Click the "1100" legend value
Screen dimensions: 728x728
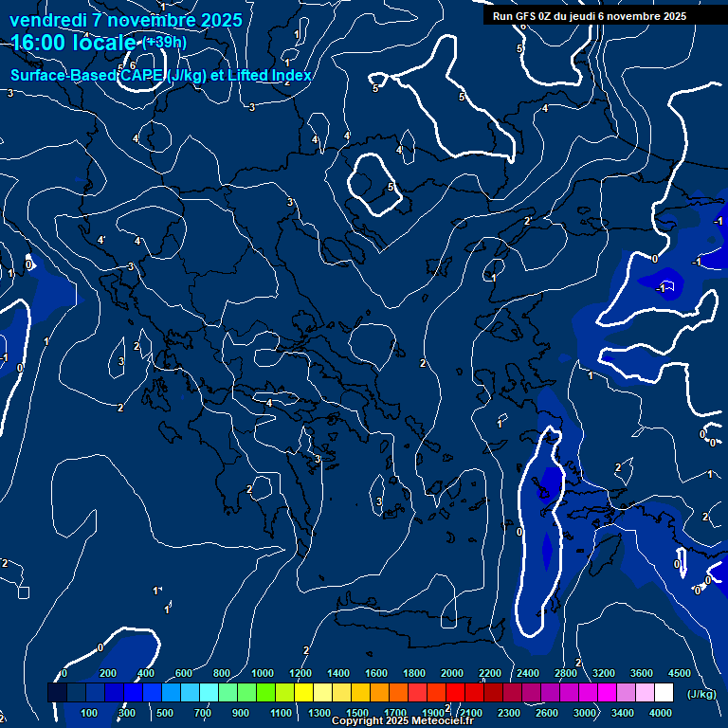coord(281,713)
